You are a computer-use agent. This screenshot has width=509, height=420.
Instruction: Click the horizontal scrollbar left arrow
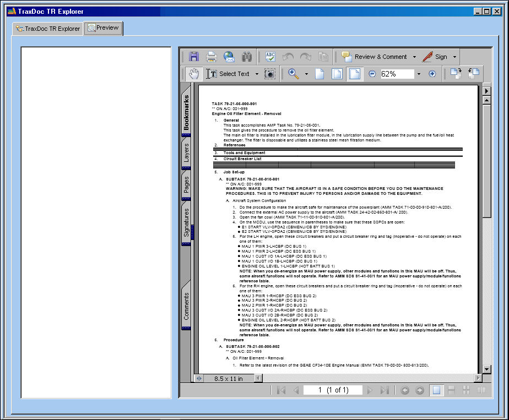pos(258,378)
